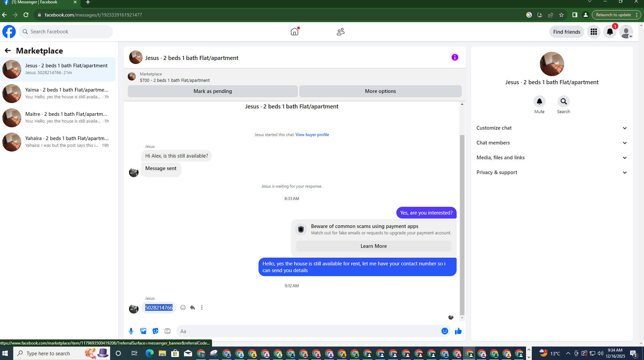Click the Marketplace listing $700 banner
The width and height of the screenshot is (644, 360).
295,77
